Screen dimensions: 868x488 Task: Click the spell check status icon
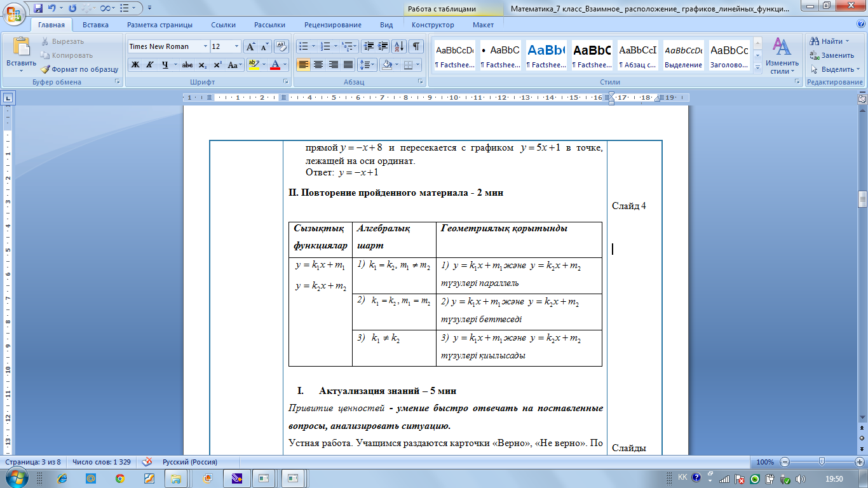(147, 462)
